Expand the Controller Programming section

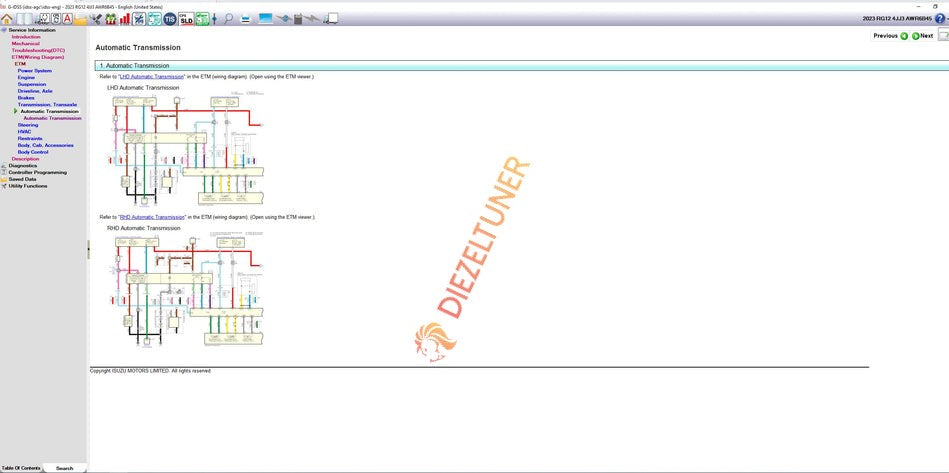38,172
